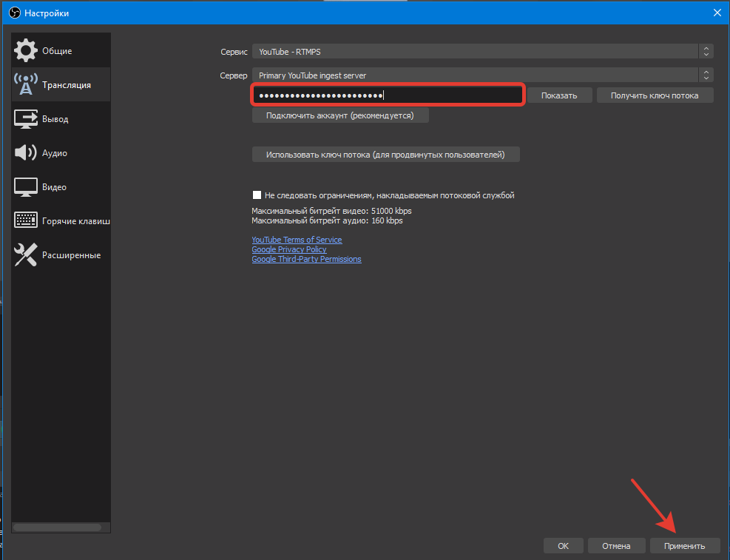730x560 pixels.
Task: Enable the Не следовать ограничениям checkbox
Action: [x=257, y=195]
